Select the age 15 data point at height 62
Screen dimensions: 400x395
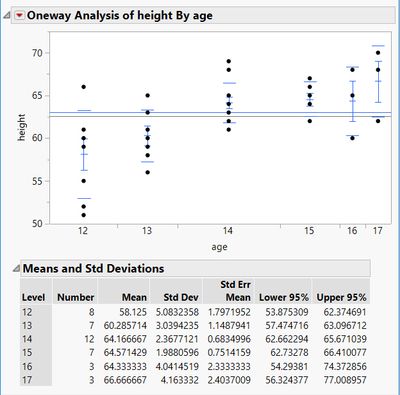pos(310,121)
